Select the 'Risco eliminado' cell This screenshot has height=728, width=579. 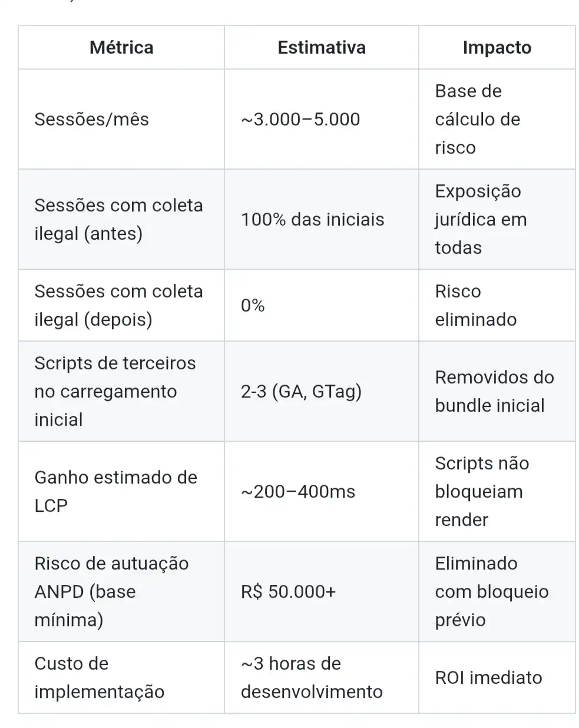(x=475, y=306)
